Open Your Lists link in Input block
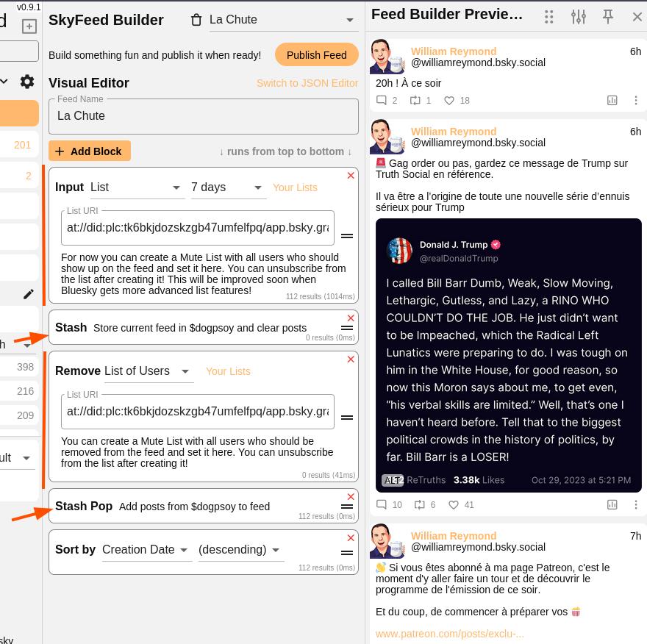The height and width of the screenshot is (644, 647). click(295, 187)
